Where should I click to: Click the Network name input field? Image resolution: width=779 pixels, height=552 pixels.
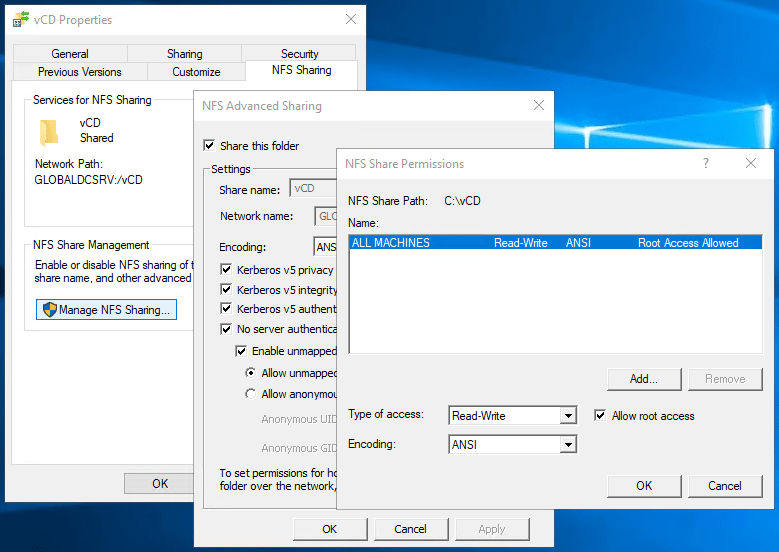coord(326,216)
